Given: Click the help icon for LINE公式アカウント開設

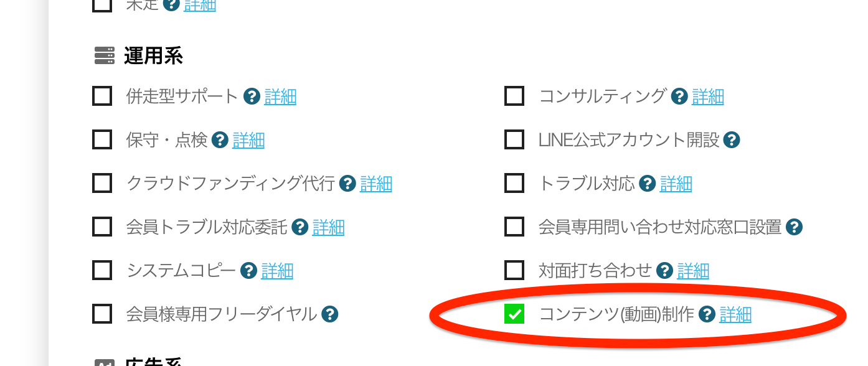Looking at the screenshot, I should tap(733, 140).
